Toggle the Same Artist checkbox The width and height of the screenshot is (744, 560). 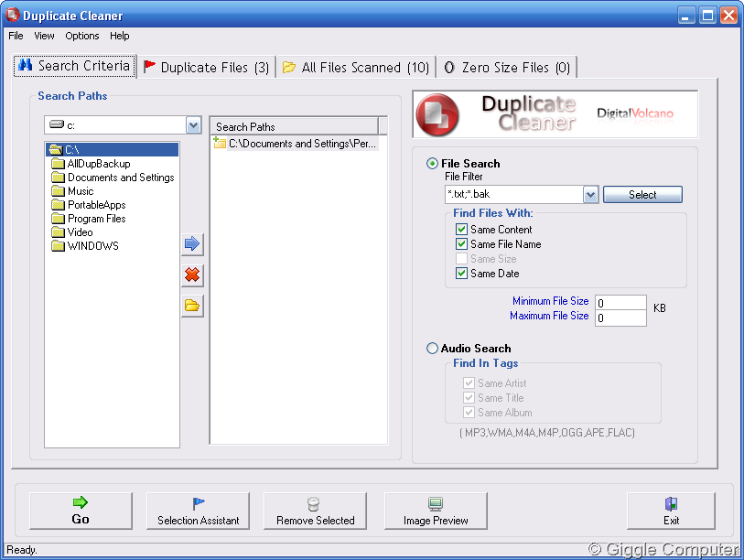(469, 383)
